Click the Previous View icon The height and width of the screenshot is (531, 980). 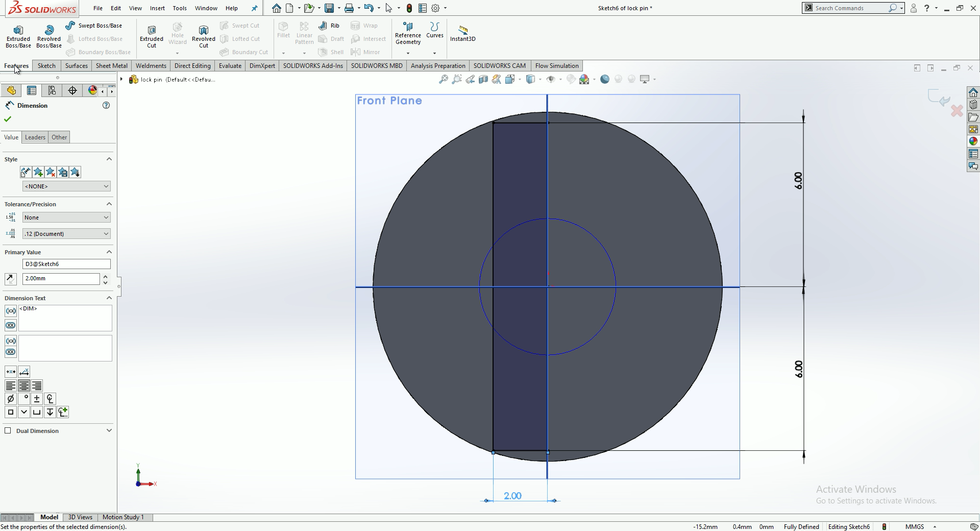[x=470, y=79]
